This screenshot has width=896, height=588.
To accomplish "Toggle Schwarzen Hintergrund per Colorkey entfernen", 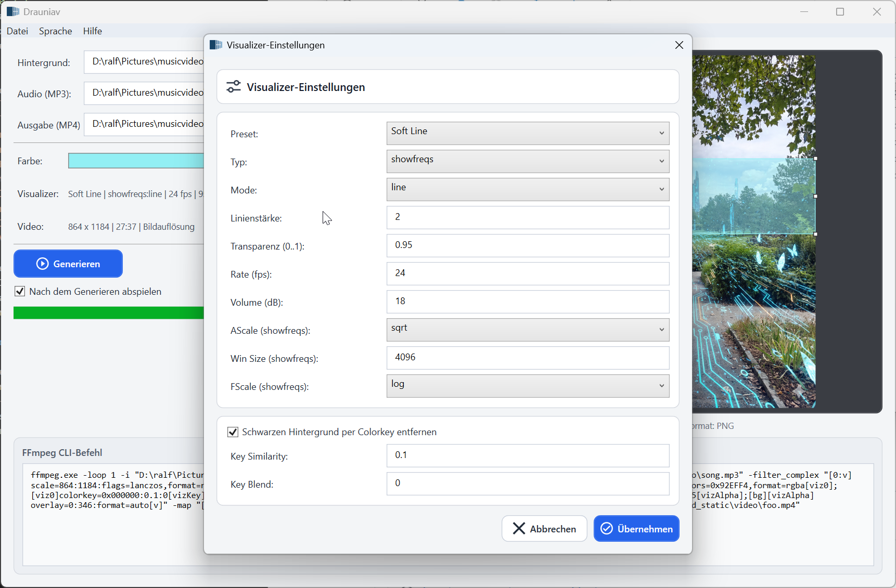I will pyautogui.click(x=233, y=432).
